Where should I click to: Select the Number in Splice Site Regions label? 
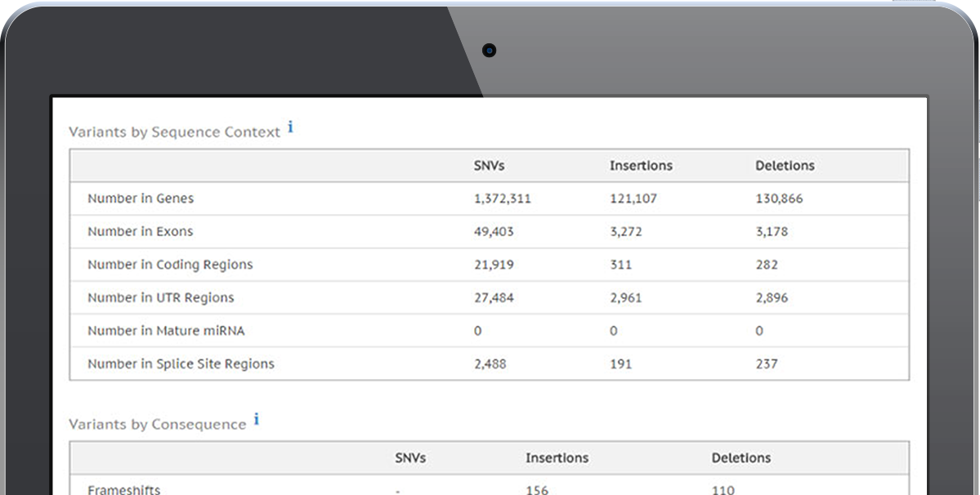[181, 364]
